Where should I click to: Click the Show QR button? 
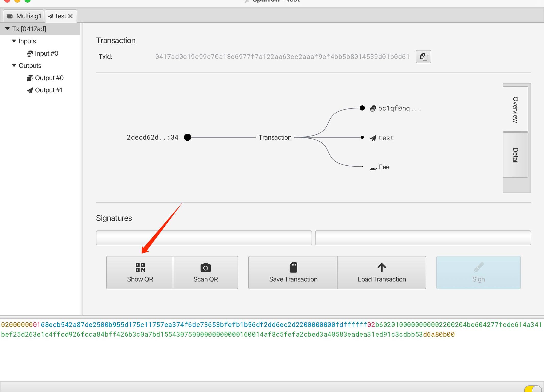pos(140,273)
